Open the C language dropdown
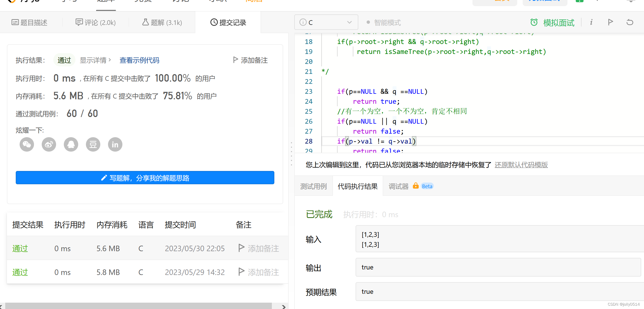The image size is (644, 309). click(326, 22)
